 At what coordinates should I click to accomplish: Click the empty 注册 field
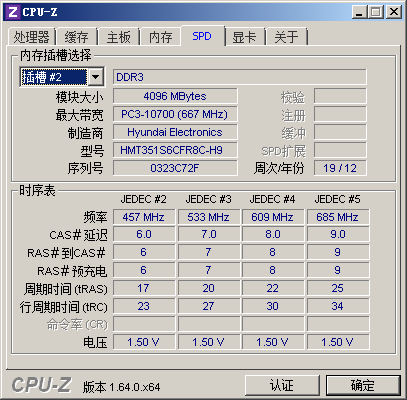340,114
